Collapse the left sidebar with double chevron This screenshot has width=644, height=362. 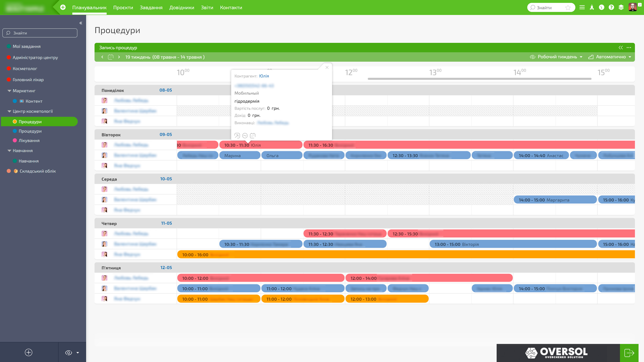click(81, 23)
